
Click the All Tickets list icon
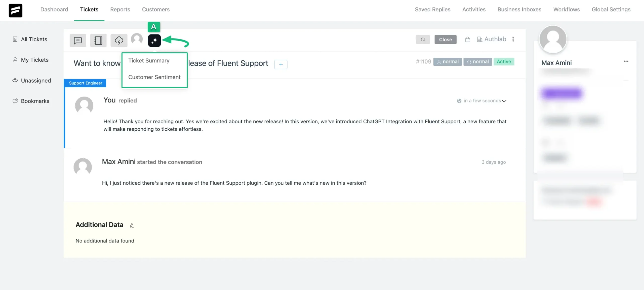tap(15, 39)
